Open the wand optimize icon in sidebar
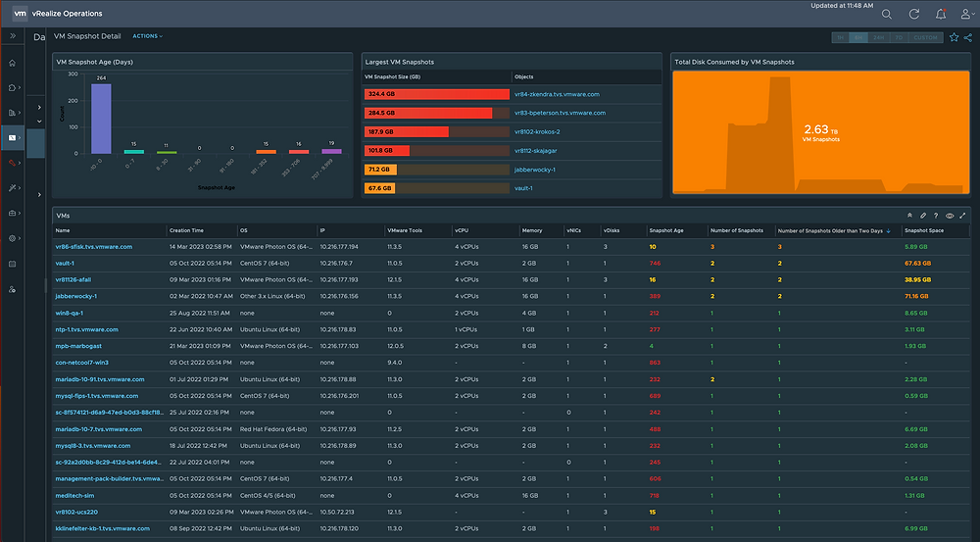Screen dimensions: 980x542 (x=12, y=187)
